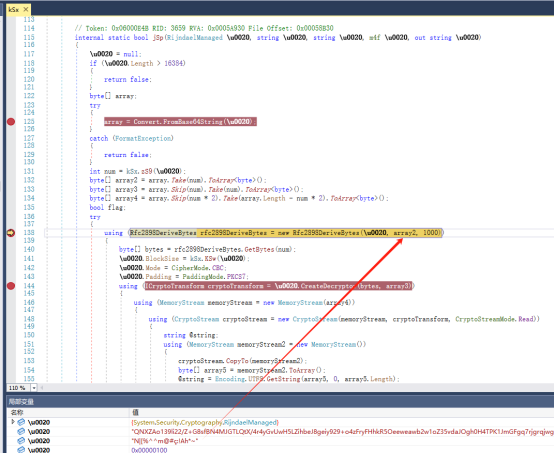This screenshot has height=454, width=554.
Task: Click CryptoStreamMode.Read on line 148
Action: tap(494, 319)
